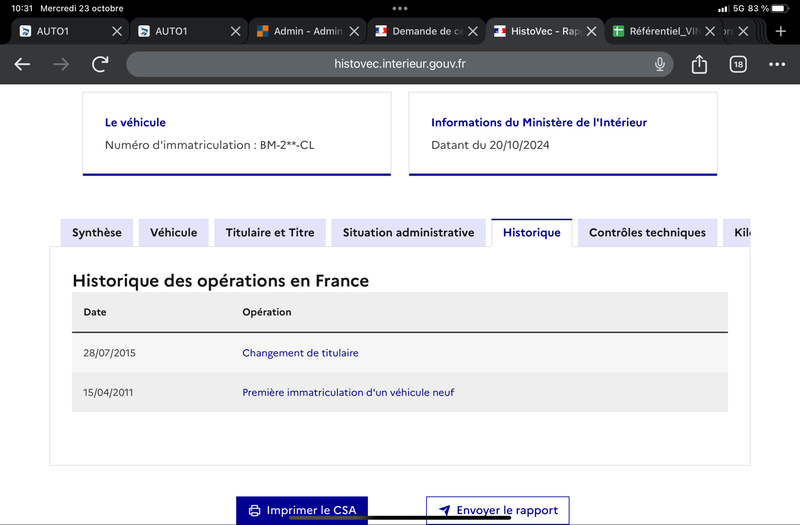Screen dimensions: 800x525
Task: Click the Date column header
Action: 95,312
